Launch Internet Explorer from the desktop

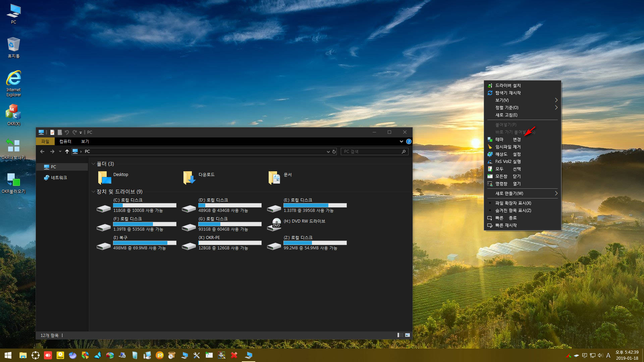(13, 83)
